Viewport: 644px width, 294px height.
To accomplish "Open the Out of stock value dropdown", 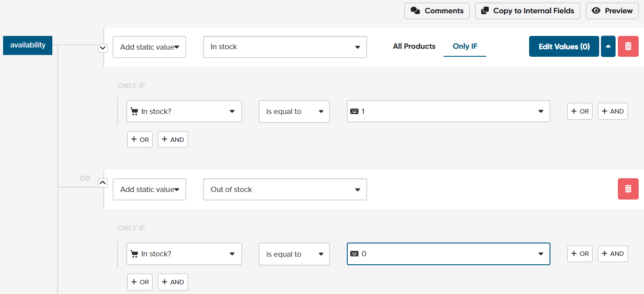I will click(x=285, y=189).
